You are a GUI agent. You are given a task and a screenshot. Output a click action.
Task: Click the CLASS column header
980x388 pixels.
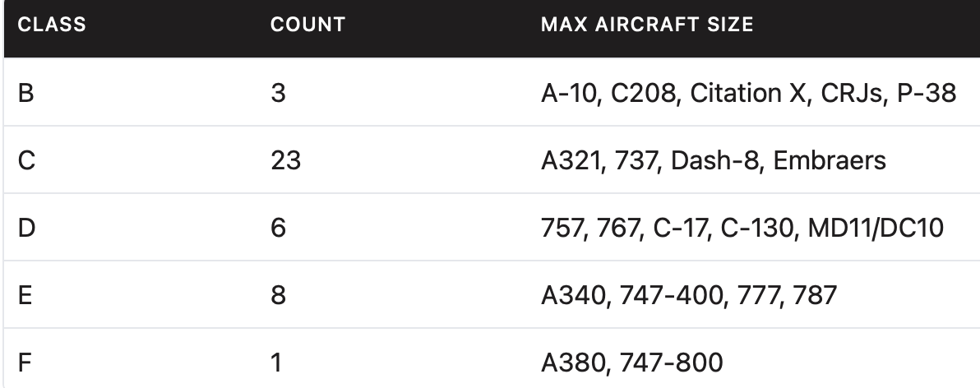[52, 25]
